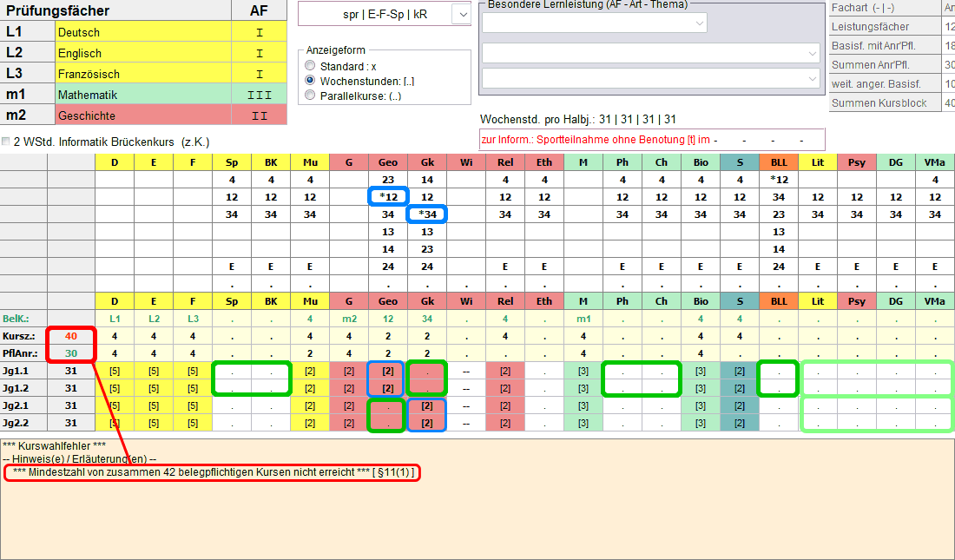Viewport: 955px width, 560px height.
Task: Click the Französisch exam subject for L3
Action: [x=143, y=74]
